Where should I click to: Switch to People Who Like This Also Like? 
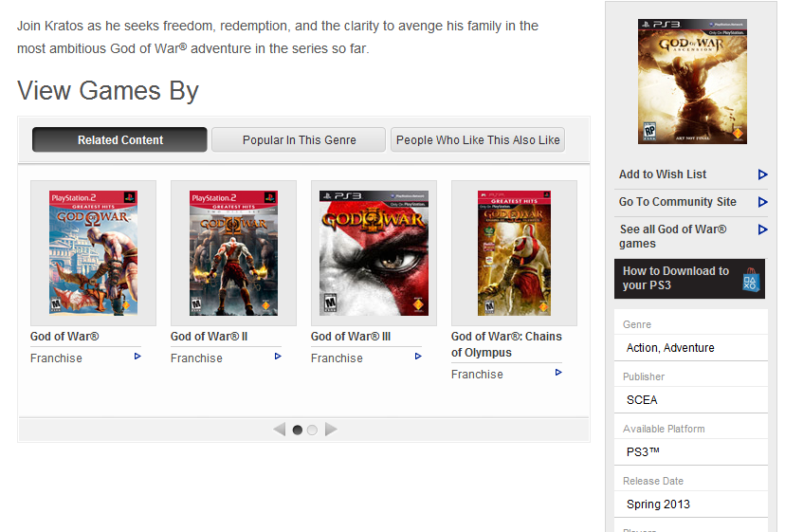coord(478,140)
